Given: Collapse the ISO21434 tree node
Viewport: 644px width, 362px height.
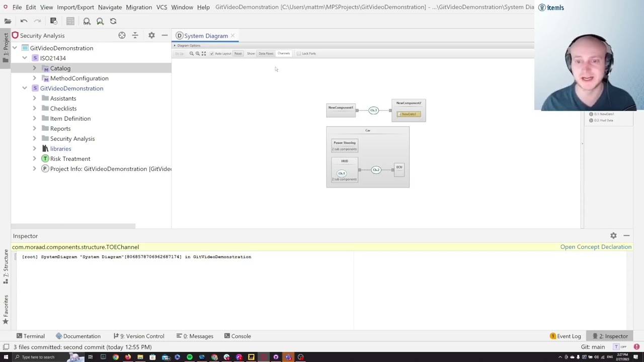Looking at the screenshot, I should [x=24, y=58].
